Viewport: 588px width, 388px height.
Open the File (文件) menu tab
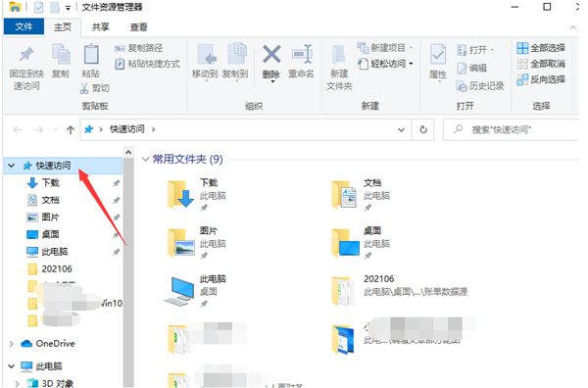pyautogui.click(x=24, y=26)
